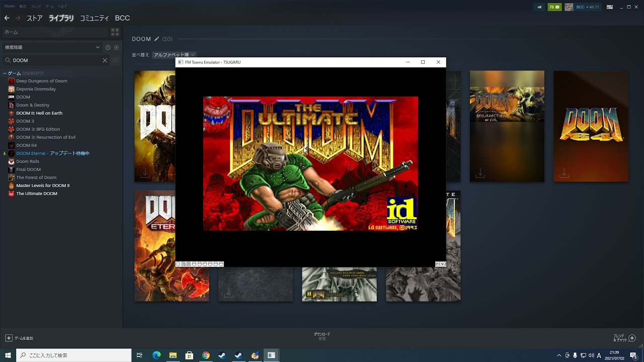Open the library grid view icon
This screenshot has width=644, height=362.
pyautogui.click(x=115, y=32)
